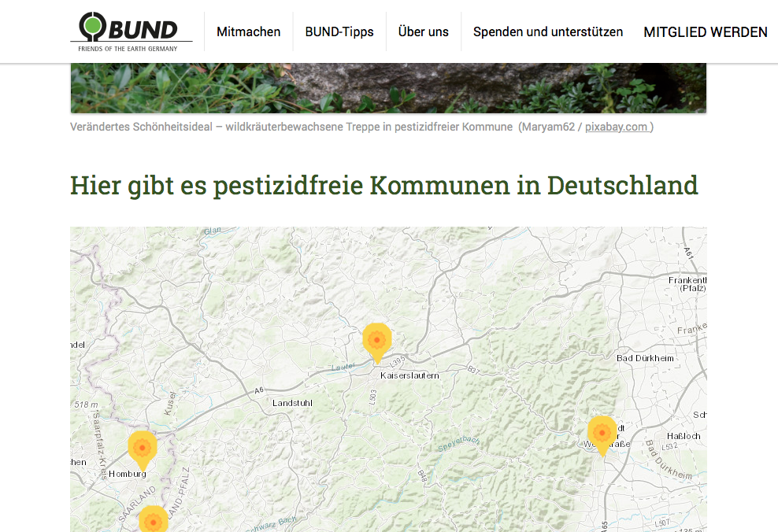This screenshot has width=778, height=532.
Task: Go to the Über uns section
Action: (x=423, y=32)
